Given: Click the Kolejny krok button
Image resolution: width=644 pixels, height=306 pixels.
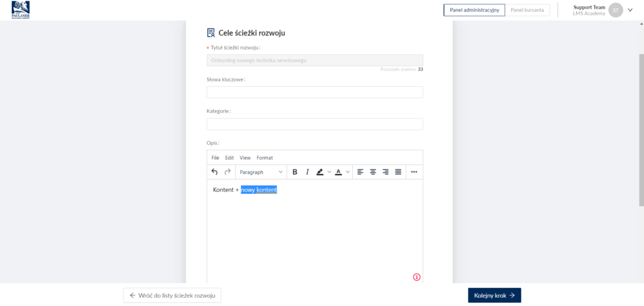Looking at the screenshot, I should (494, 295).
